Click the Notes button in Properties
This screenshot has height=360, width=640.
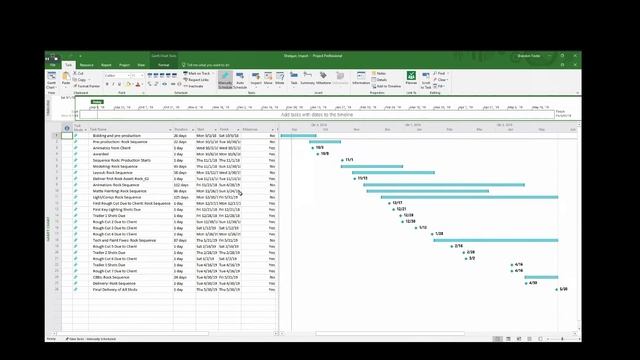point(379,73)
